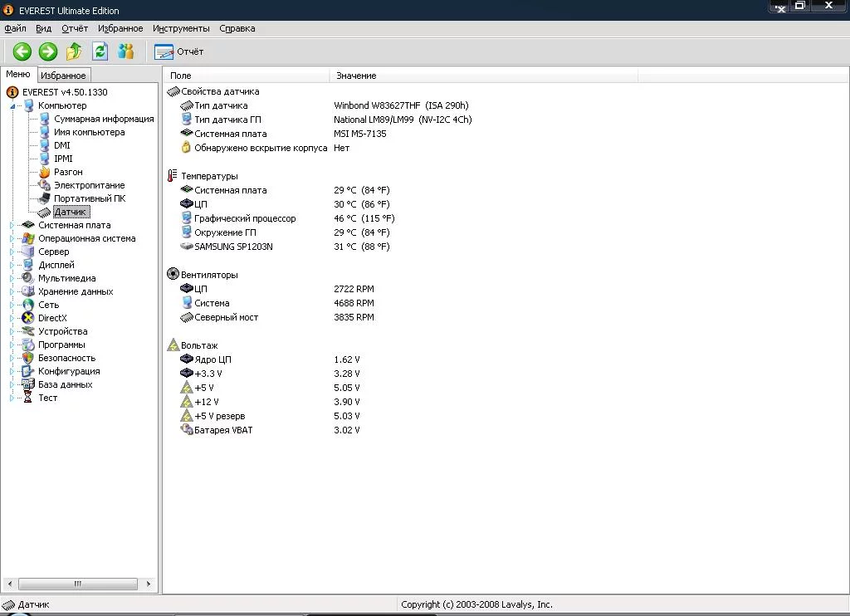Select the Тип датчика row
The height and width of the screenshot is (616, 850).
tap(325, 105)
